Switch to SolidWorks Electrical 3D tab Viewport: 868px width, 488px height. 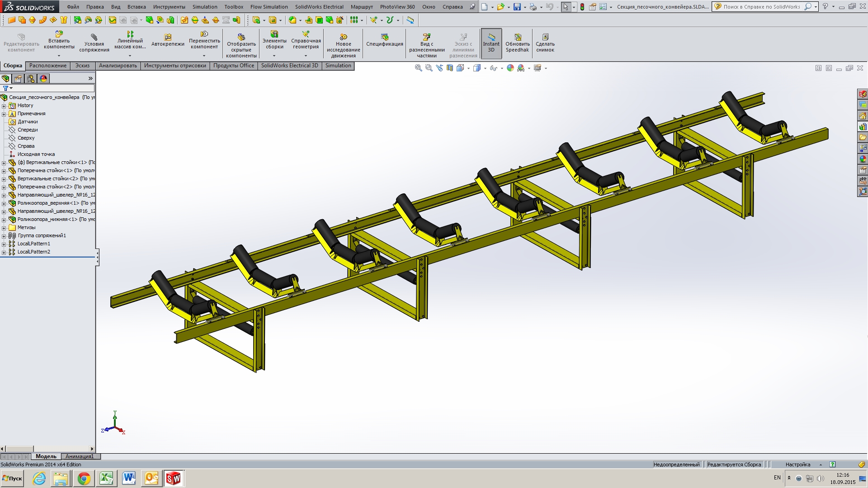click(x=290, y=66)
